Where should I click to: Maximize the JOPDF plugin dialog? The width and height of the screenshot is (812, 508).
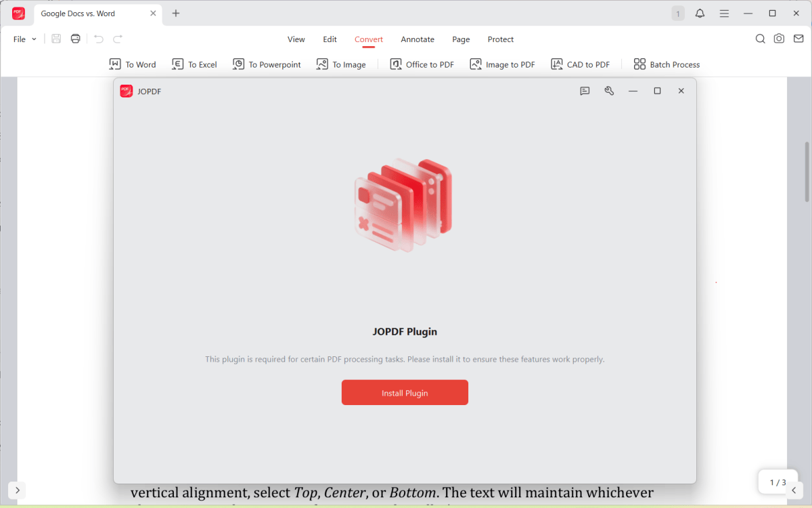(657, 91)
